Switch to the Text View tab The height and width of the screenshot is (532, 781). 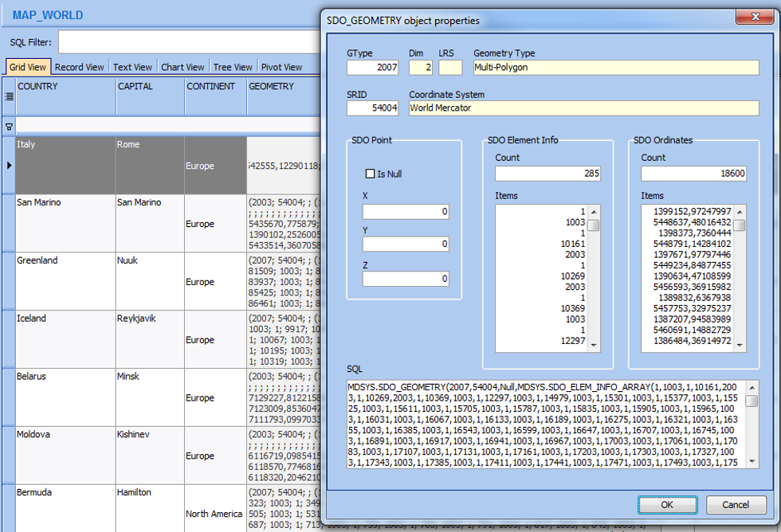(x=132, y=67)
